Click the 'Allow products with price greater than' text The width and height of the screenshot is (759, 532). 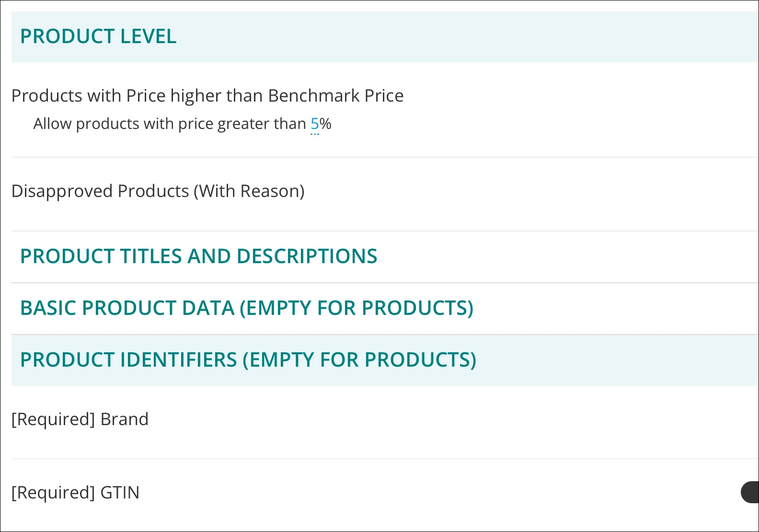coord(169,124)
